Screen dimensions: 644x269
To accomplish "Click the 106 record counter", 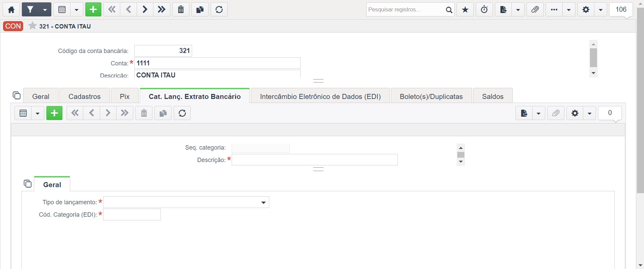I will 621,9.
